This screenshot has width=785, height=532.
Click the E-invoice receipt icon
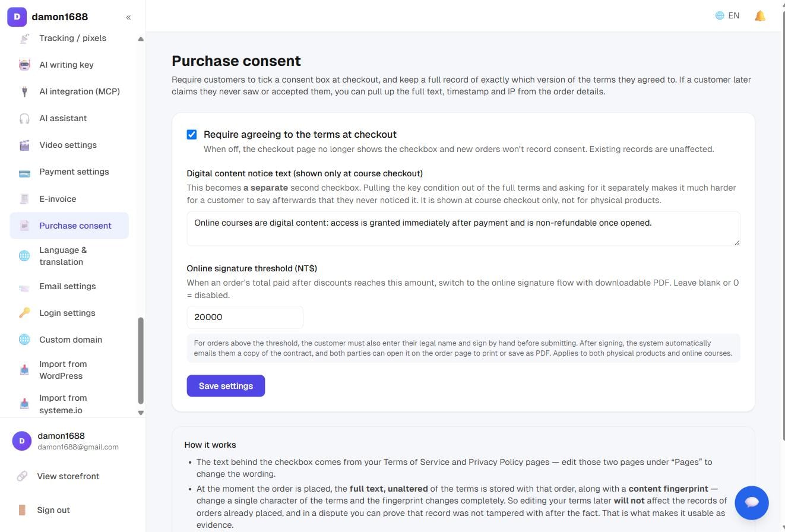click(24, 199)
